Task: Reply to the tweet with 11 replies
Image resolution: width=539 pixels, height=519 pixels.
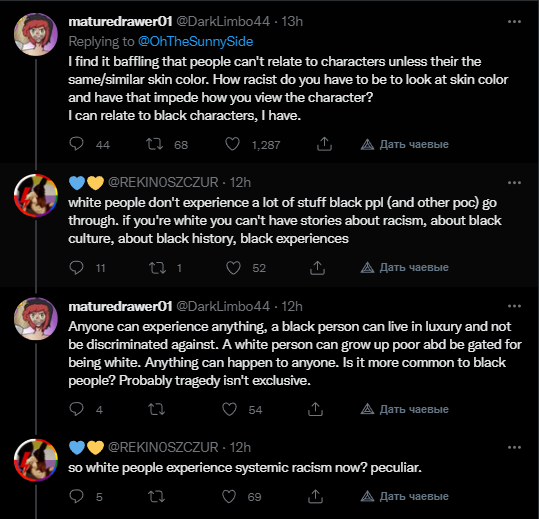Action: pos(76,268)
